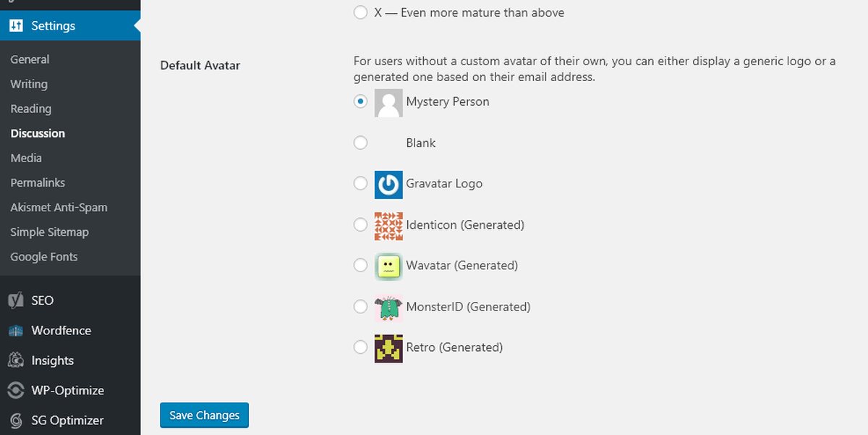
Task: Choose the Blank avatar radio button
Action: coord(360,143)
